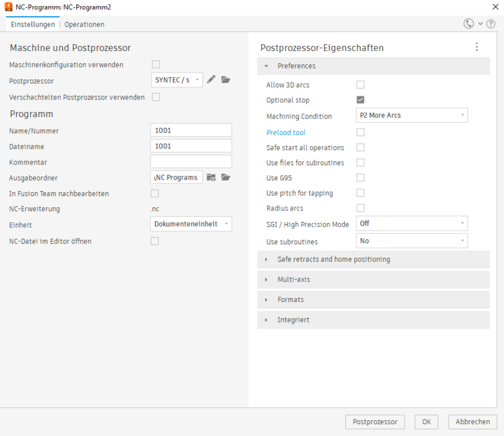
Task: Browse local folder for Ausgabeordner
Action: 226,178
